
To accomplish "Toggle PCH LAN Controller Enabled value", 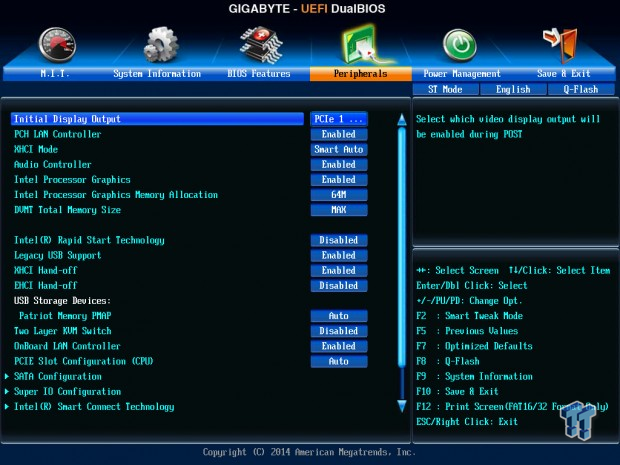I will [339, 134].
